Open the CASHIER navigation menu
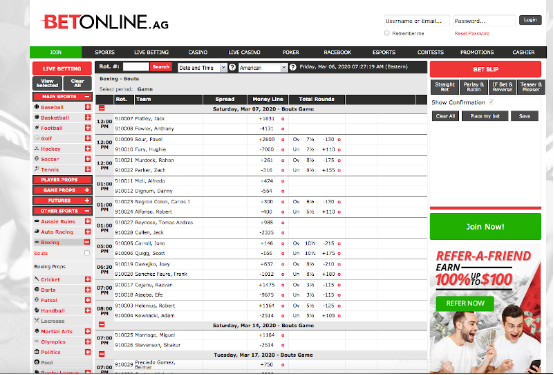This screenshot has width=554, height=375. (523, 52)
